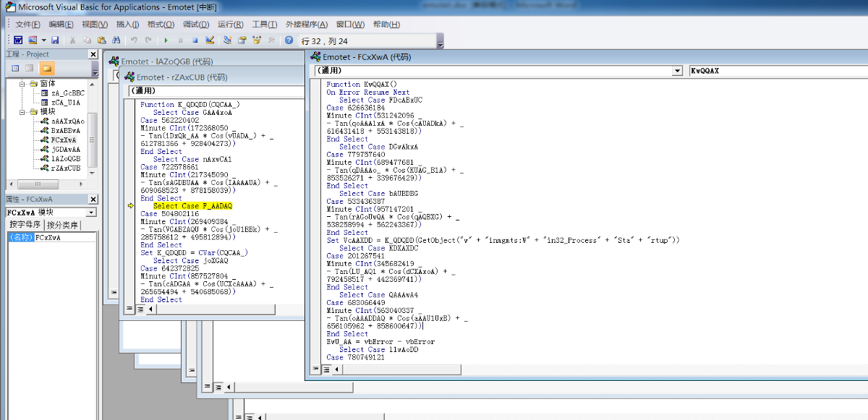The width and height of the screenshot is (868, 420).
Task: Open Project Explorer toolbar icon
Action: click(x=227, y=40)
